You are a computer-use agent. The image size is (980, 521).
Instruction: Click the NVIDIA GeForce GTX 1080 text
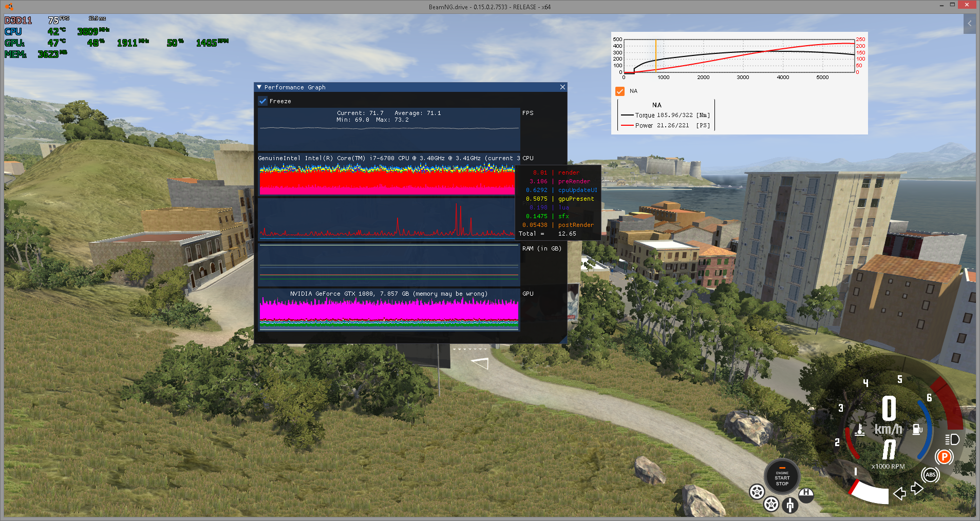(x=389, y=294)
